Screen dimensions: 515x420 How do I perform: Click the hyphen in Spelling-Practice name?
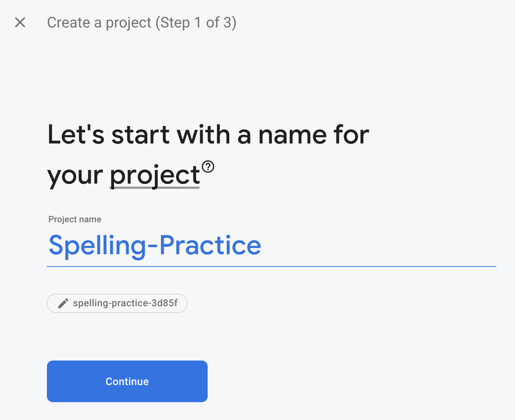(x=153, y=246)
